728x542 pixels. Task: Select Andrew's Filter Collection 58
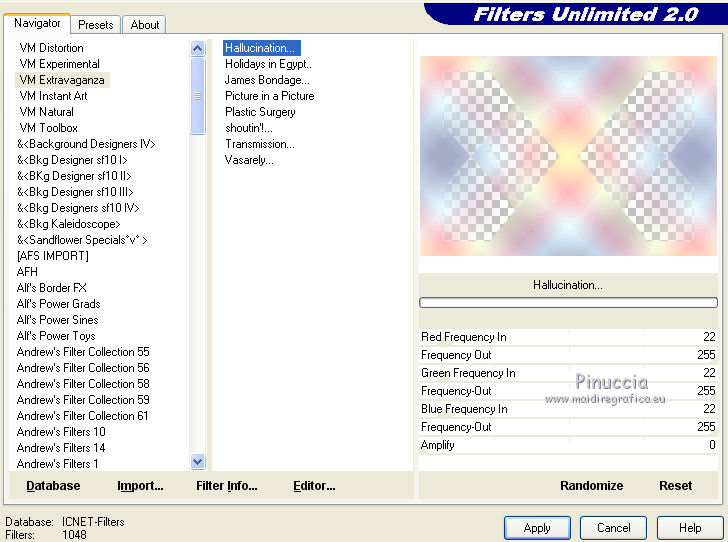tap(83, 384)
